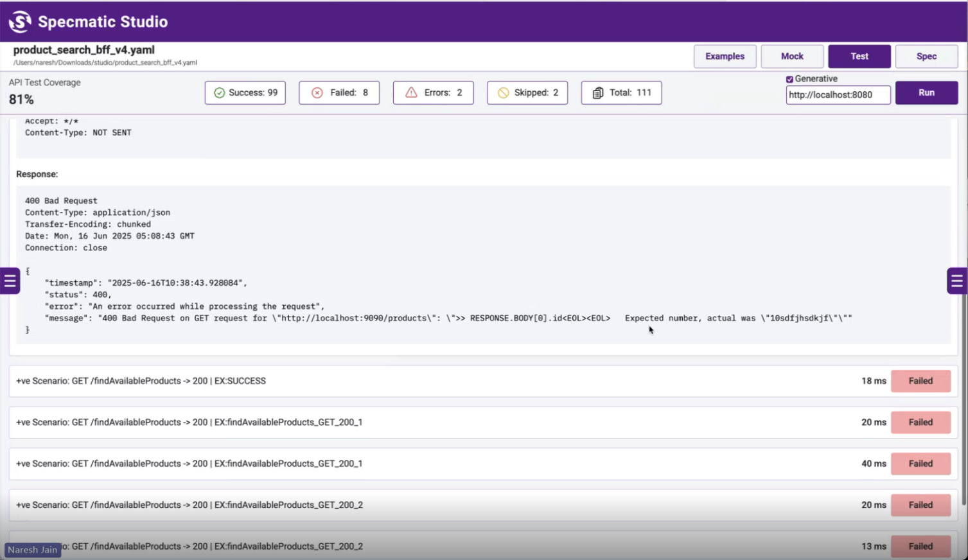
Task: Click the "status": 400 JSON line
Action: tap(78, 295)
